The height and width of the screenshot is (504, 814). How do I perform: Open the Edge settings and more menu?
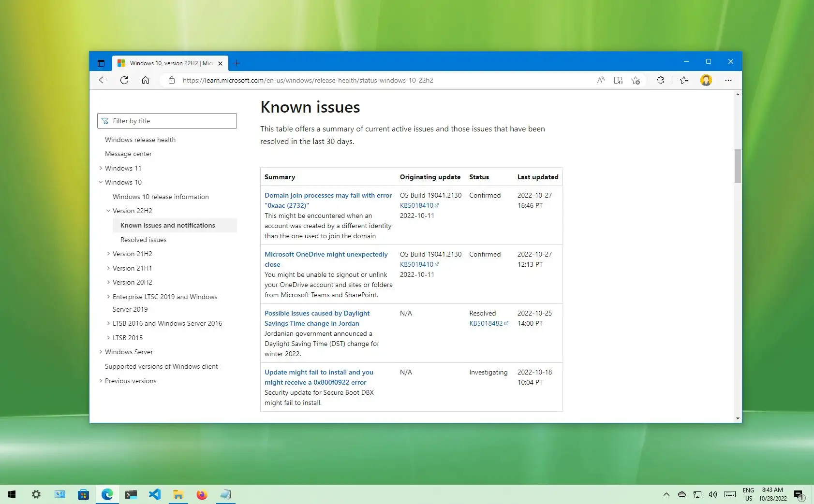pyautogui.click(x=728, y=80)
